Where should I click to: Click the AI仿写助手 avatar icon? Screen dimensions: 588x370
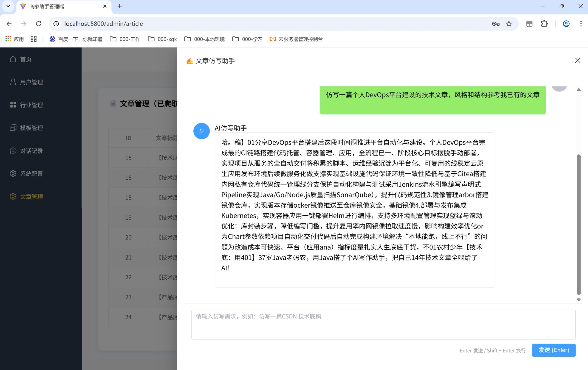(x=201, y=131)
